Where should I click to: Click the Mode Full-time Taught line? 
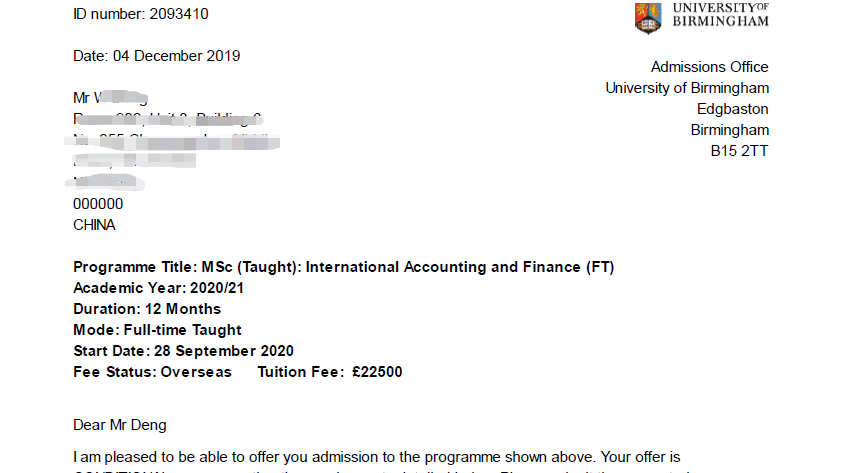click(157, 330)
